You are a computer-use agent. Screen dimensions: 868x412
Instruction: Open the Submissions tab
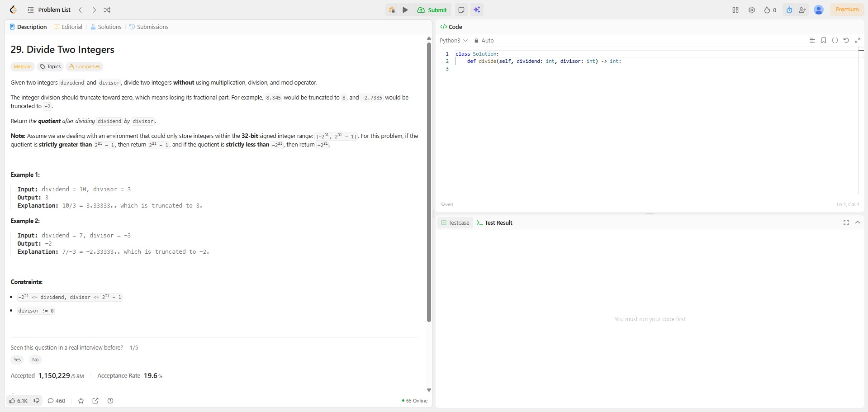(149, 27)
